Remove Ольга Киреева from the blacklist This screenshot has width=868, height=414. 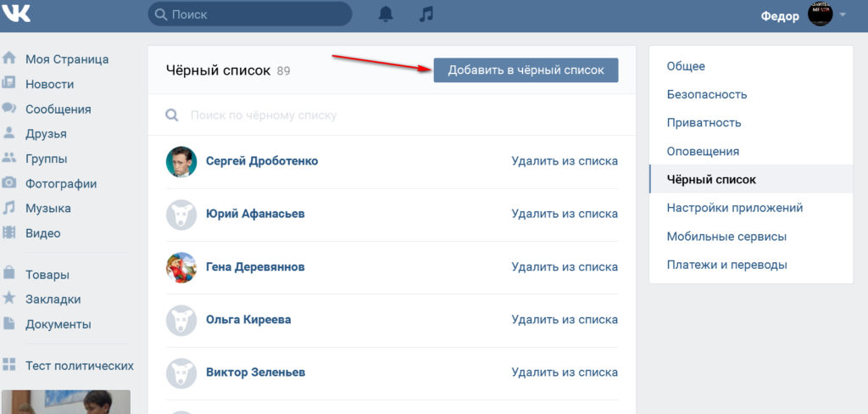(565, 320)
